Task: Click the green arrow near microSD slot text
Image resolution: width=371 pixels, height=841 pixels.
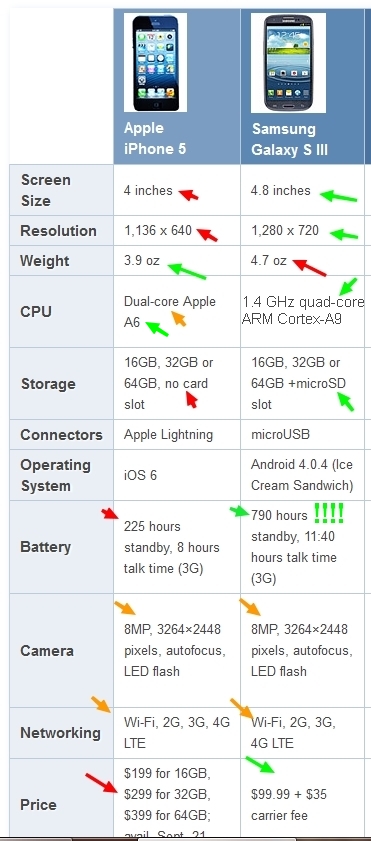Action: pos(345,402)
